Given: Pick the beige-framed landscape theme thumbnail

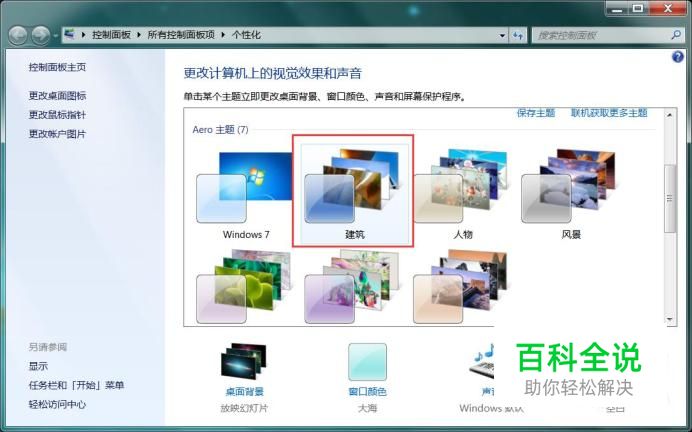Looking at the screenshot, I should click(x=460, y=287).
